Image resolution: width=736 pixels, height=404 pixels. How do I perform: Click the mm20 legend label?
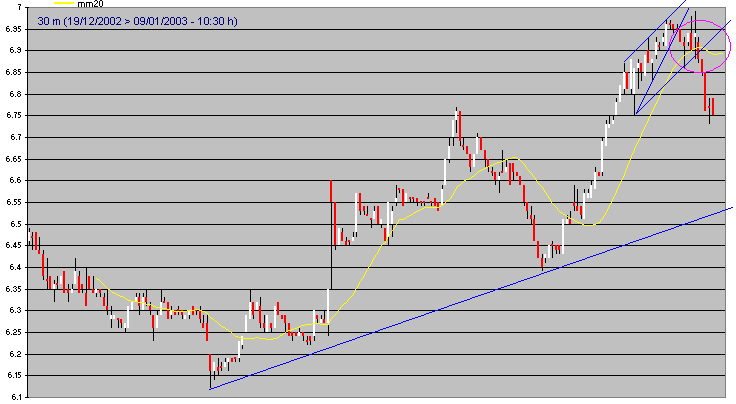[90, 4]
